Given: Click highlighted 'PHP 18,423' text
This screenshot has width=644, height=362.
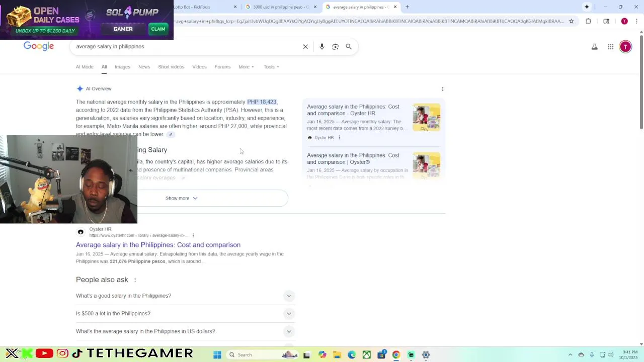Looking at the screenshot, I should click(262, 102).
